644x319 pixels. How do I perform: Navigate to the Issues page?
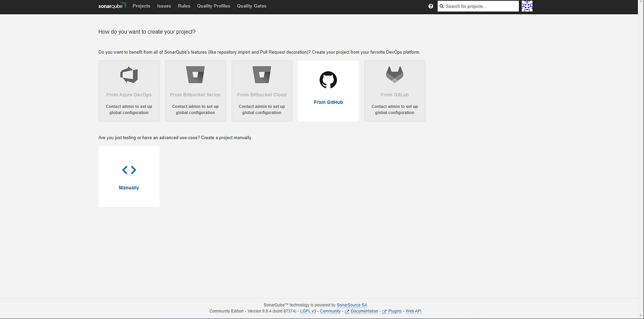(x=164, y=6)
